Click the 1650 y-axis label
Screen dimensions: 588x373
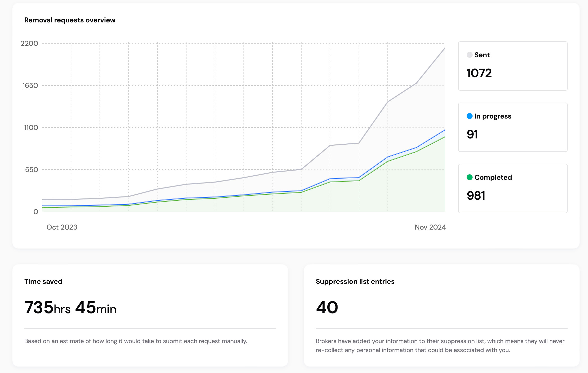point(30,85)
